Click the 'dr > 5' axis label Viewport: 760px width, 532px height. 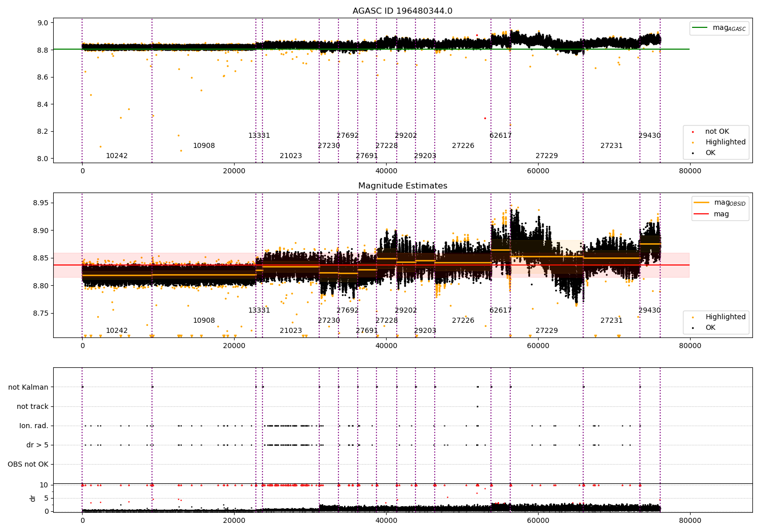(x=37, y=445)
